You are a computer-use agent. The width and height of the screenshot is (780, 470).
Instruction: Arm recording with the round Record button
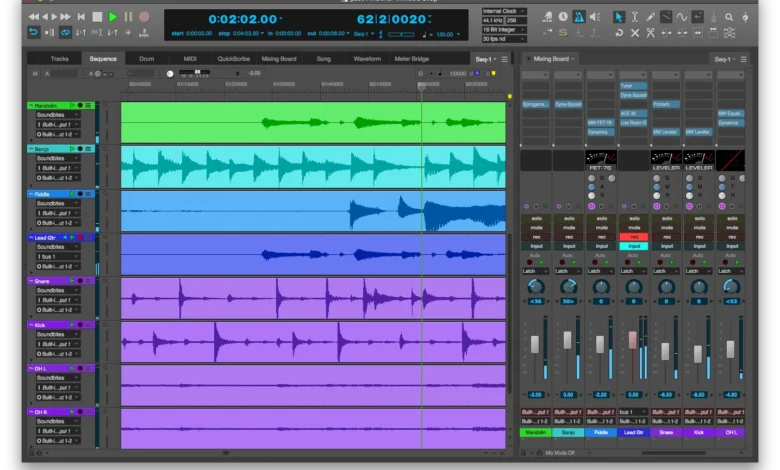click(x=144, y=17)
